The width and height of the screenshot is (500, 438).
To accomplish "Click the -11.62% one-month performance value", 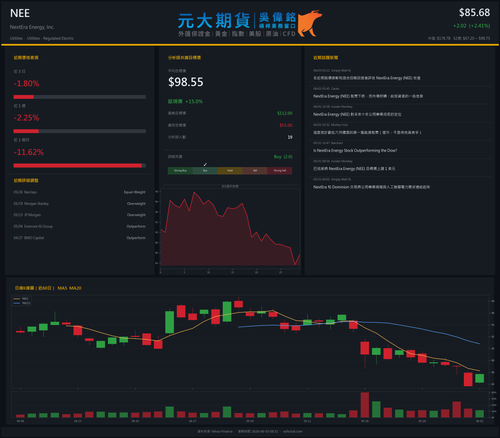I will pos(29,152).
